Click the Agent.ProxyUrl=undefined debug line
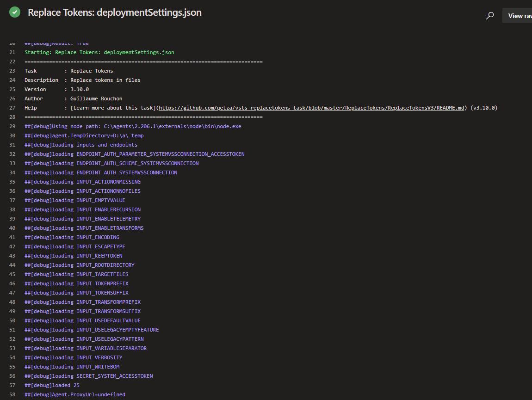 pyautogui.click(x=74, y=394)
